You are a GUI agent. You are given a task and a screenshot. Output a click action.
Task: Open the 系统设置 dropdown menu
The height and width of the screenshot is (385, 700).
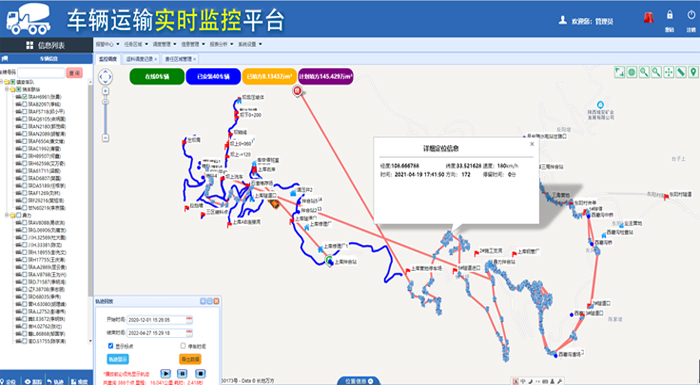(250, 44)
